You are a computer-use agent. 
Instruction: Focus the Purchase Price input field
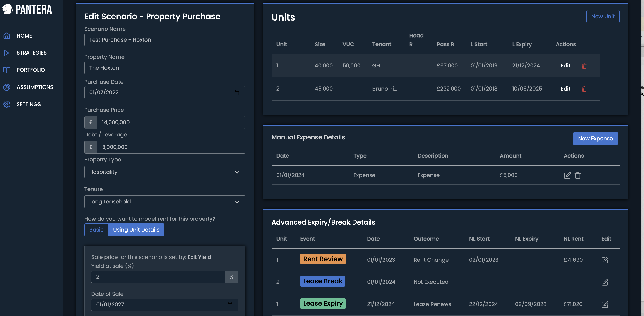[171, 122]
